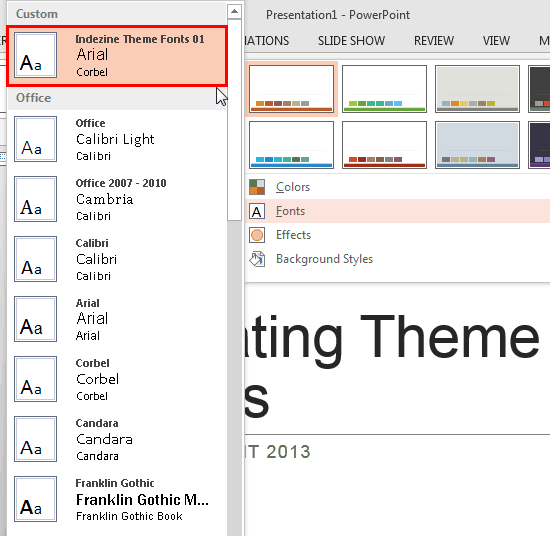This screenshot has height=536, width=550.
Task: Click the font list scrollbar thumb
Action: (234, 120)
